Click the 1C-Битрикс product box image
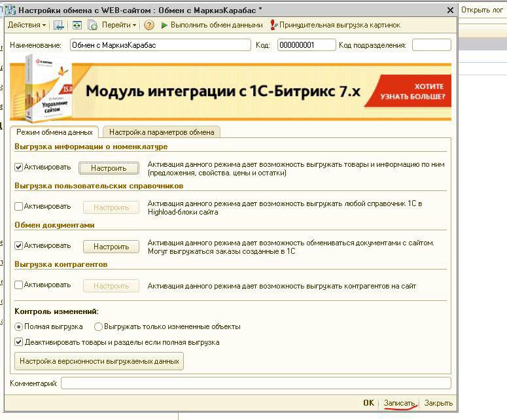 pos(48,89)
